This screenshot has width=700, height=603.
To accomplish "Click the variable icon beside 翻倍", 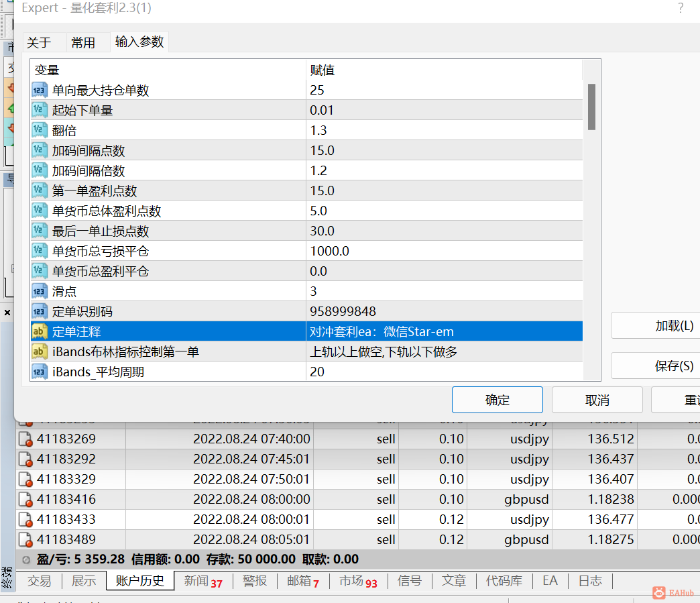I will (40, 130).
